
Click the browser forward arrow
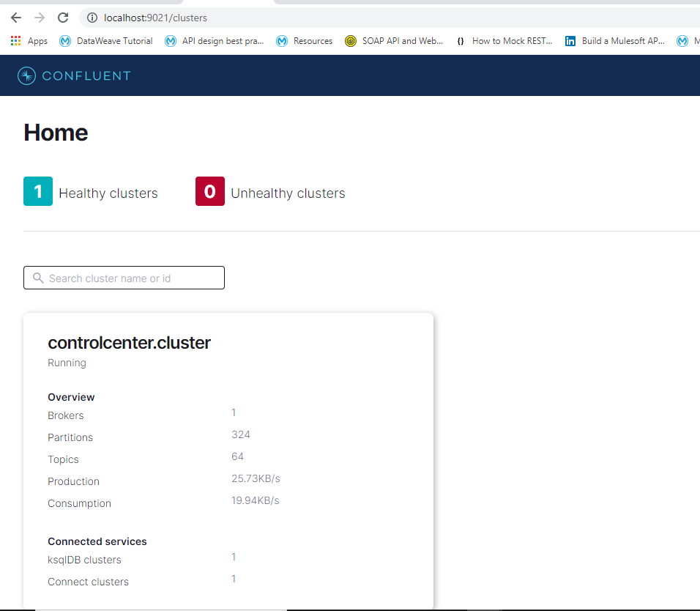tap(40, 18)
